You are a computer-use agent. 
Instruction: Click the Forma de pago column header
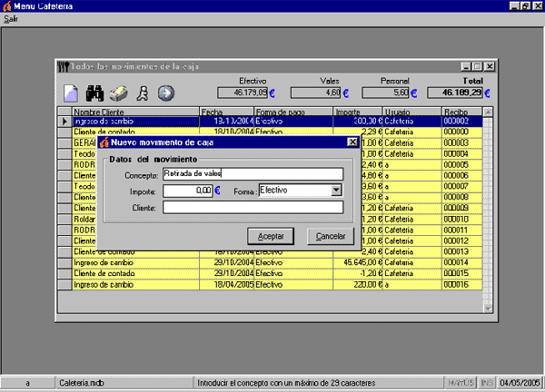coord(293,112)
